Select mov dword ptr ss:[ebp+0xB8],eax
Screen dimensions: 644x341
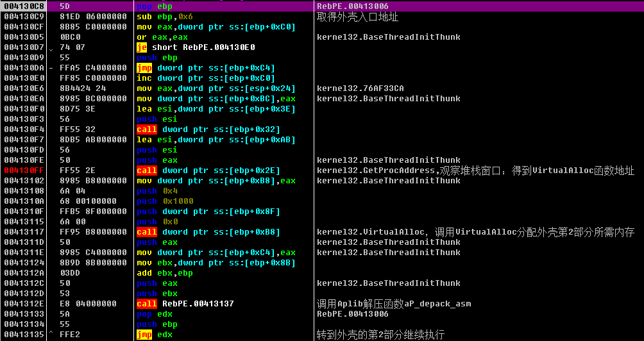tap(216, 181)
